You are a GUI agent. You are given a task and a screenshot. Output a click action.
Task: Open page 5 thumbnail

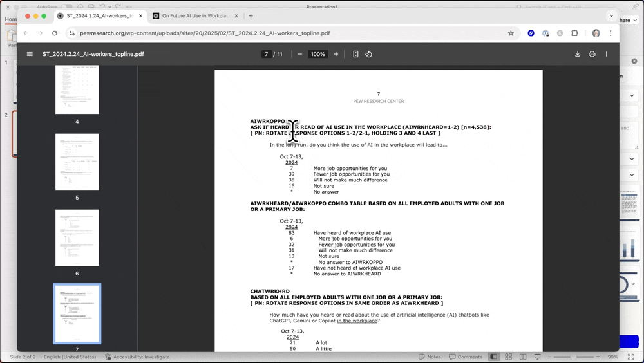77,162
